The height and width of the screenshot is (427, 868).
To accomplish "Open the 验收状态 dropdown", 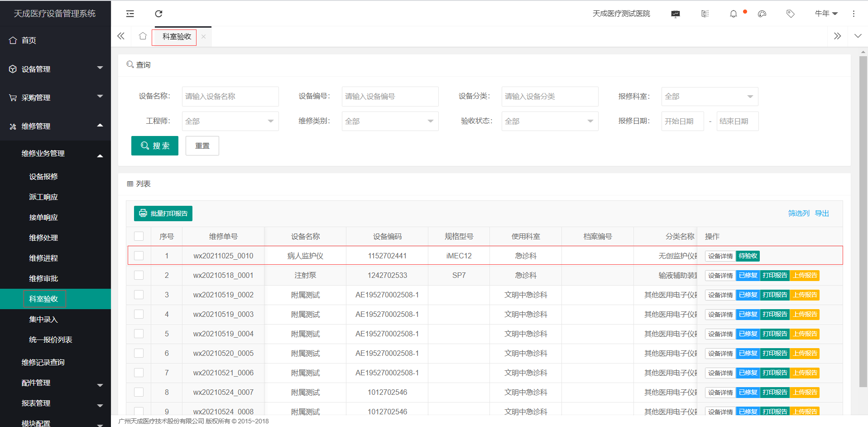I will click(550, 121).
